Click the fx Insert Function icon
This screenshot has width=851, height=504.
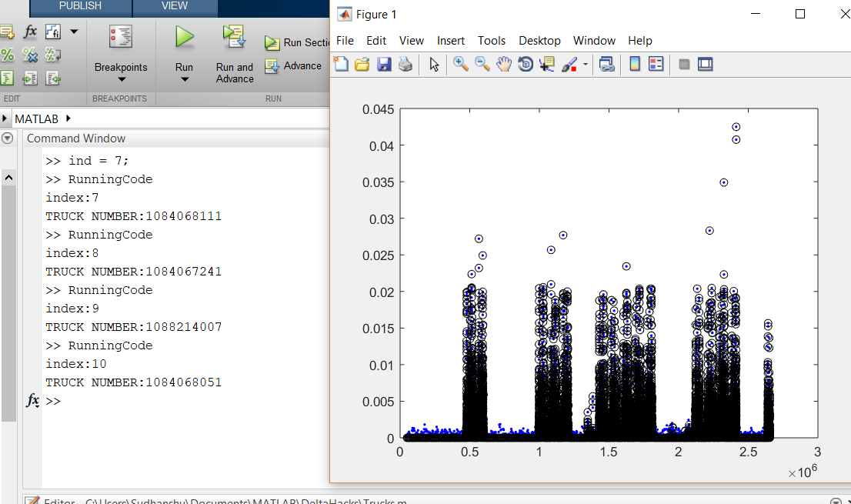(x=30, y=32)
